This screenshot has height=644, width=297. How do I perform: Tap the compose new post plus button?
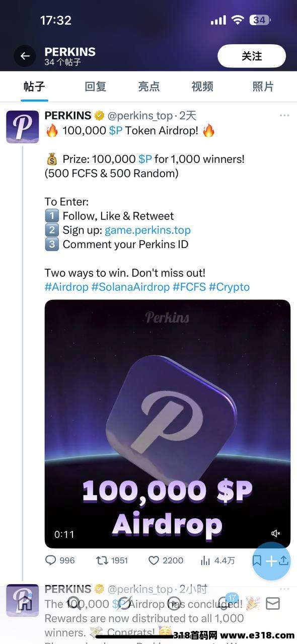pyautogui.click(x=271, y=561)
